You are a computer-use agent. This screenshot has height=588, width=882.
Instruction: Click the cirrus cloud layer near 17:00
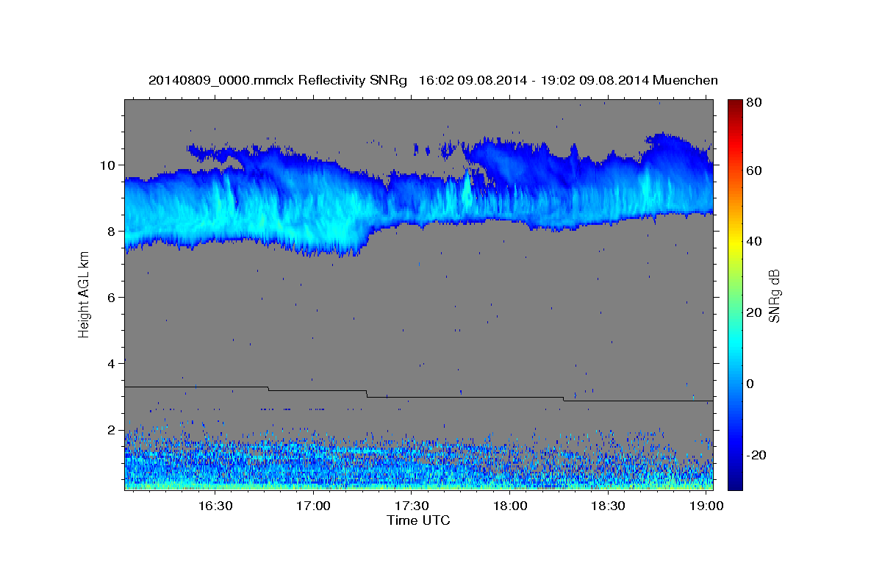(x=314, y=202)
